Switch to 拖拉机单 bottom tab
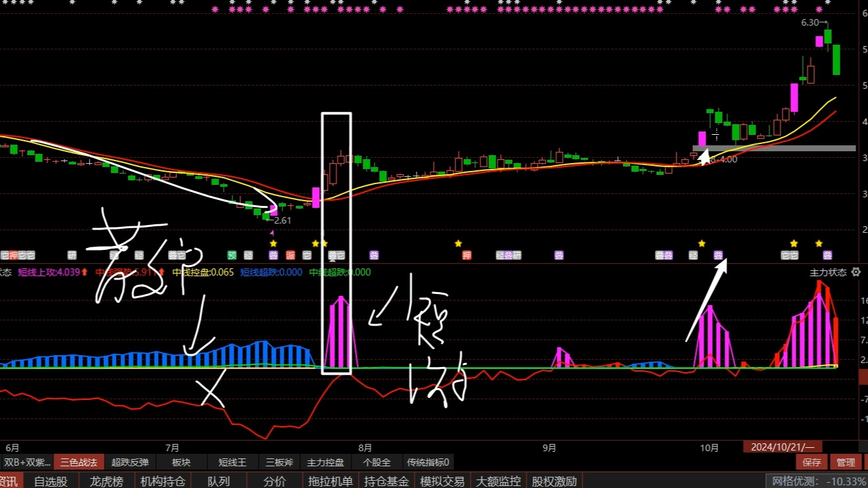The height and width of the screenshot is (488, 868). [331, 481]
